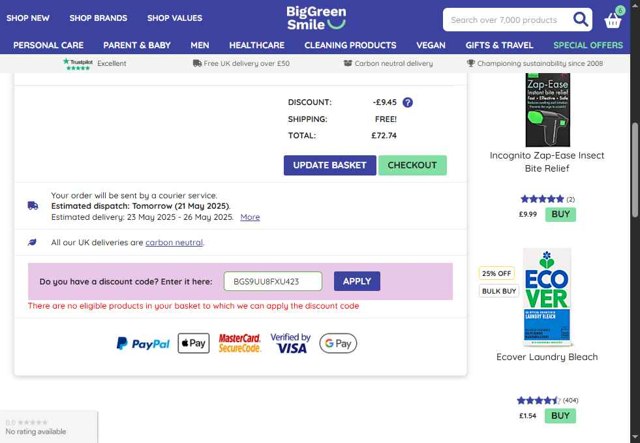Open the More delivery details link
This screenshot has height=443, width=640.
coord(250,217)
